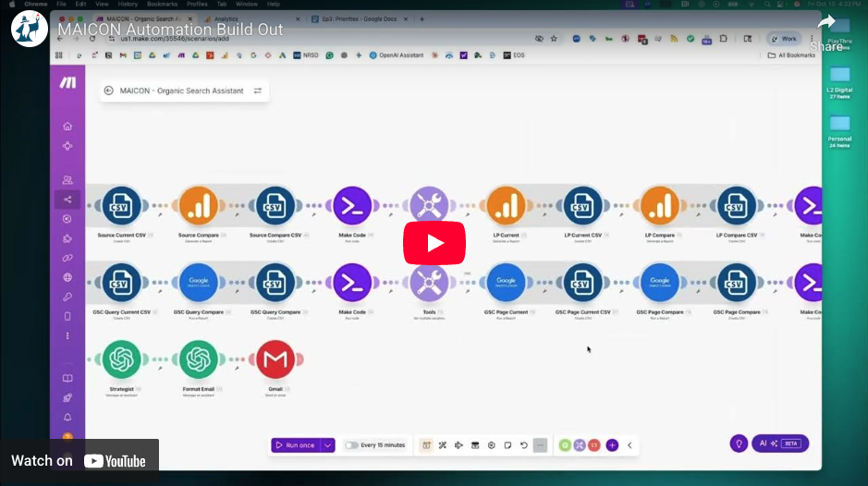
Task: Open the explain flow airplane tool
Action: pyautogui.click(x=458, y=445)
